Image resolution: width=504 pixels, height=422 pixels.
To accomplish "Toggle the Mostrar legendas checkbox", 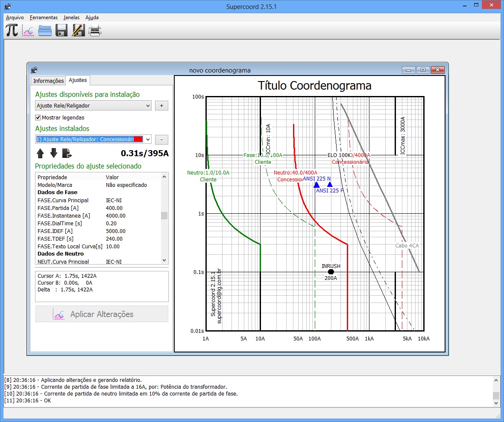I will tap(38, 117).
